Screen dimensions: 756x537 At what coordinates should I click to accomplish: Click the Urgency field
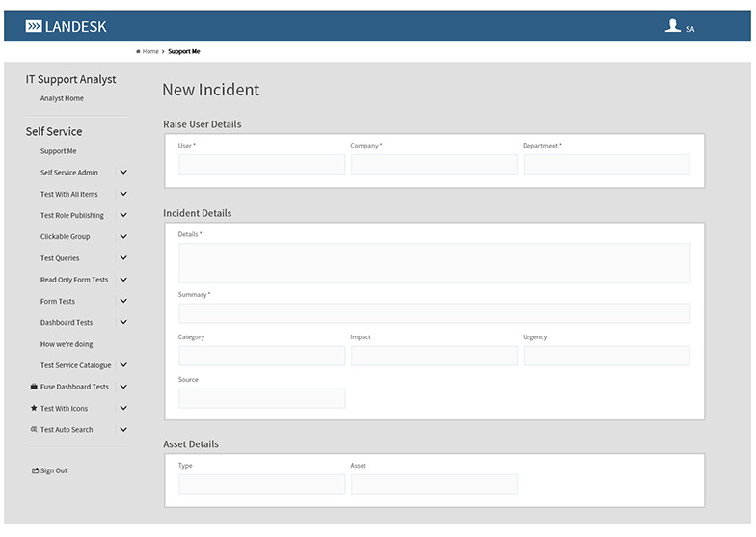point(606,356)
